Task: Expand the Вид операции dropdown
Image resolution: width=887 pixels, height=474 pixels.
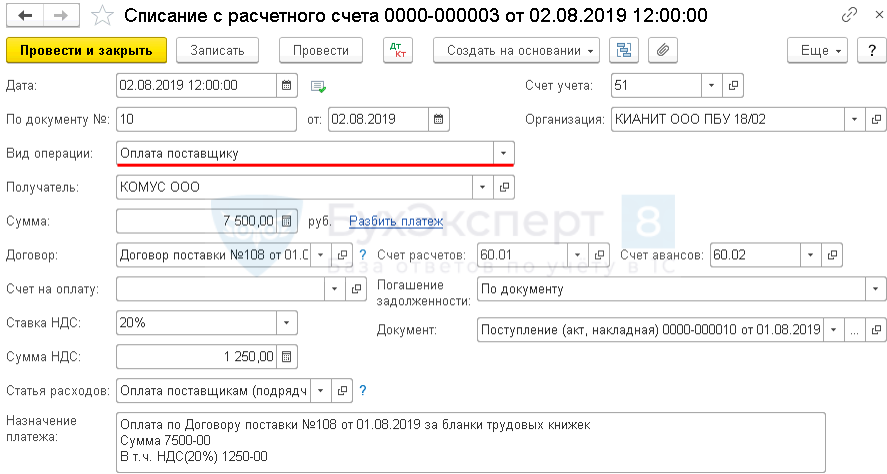Action: pyautogui.click(x=503, y=153)
